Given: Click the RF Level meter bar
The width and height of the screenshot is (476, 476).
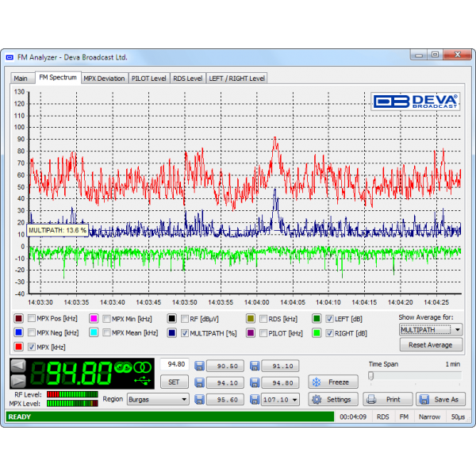Looking at the screenshot, I should pos(72,394).
